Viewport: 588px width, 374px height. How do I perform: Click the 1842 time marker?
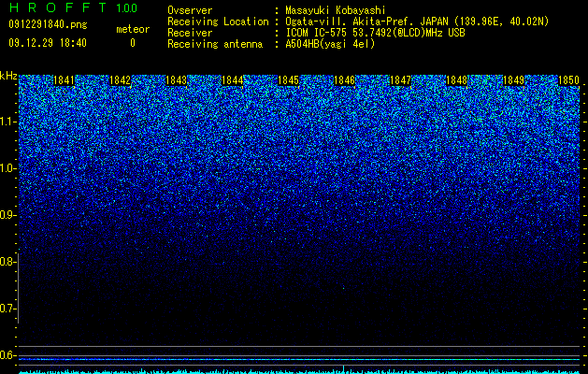coord(120,80)
